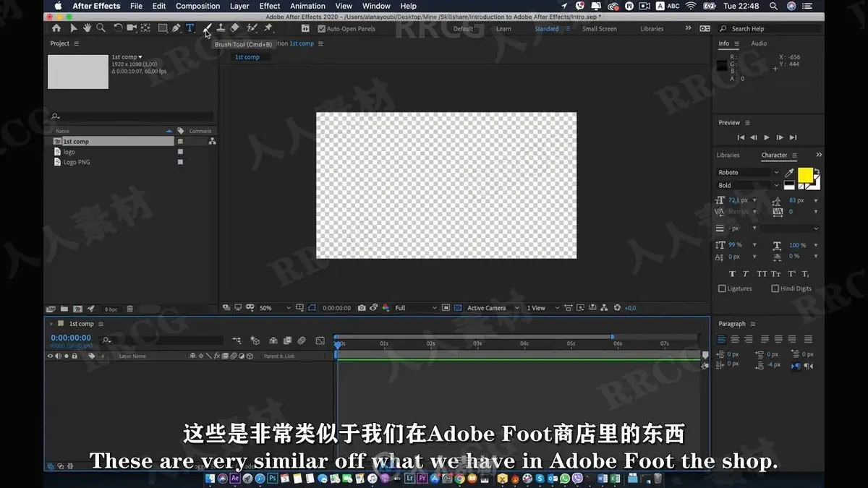
Task: Toggle Motion Blur switch in timeline
Action: (302, 340)
